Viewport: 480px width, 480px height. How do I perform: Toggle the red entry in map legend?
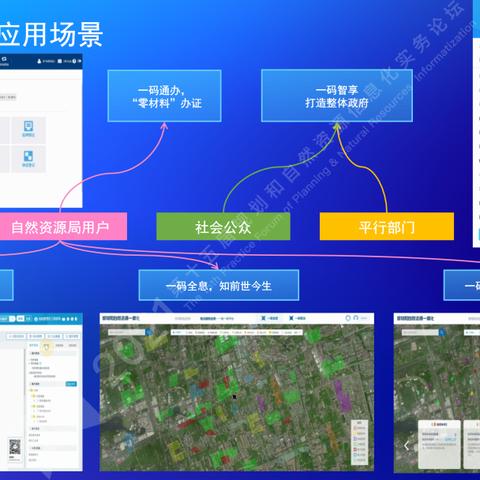[x=359, y=449]
